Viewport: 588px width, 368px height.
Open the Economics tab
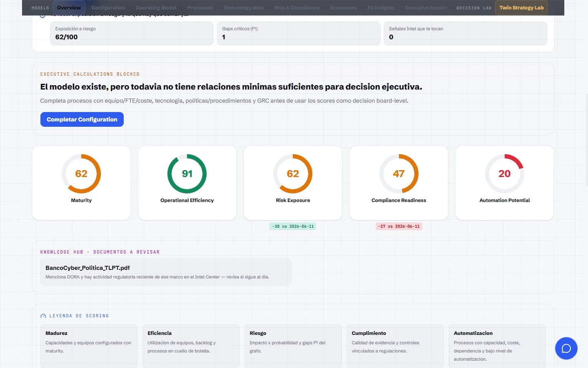(x=343, y=8)
